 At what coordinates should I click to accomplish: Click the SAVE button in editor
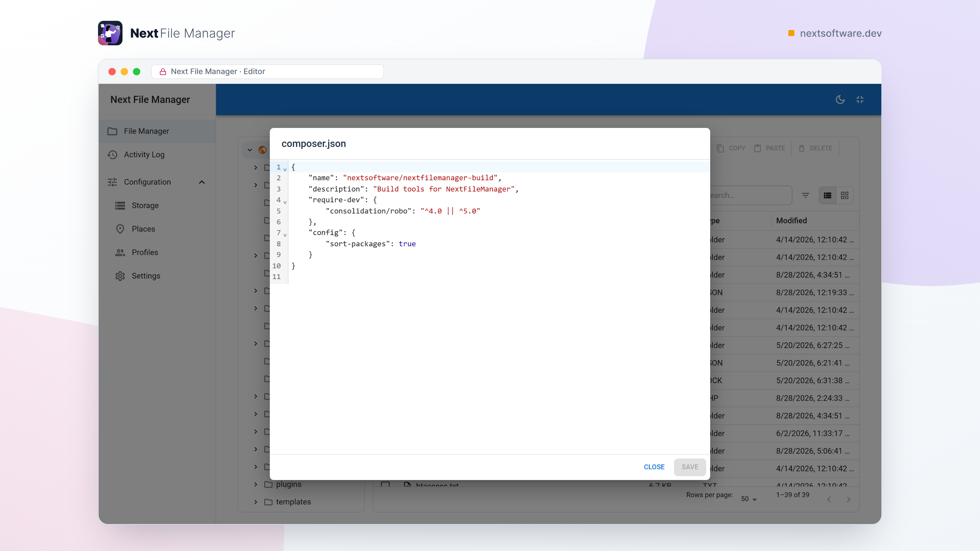tap(690, 467)
